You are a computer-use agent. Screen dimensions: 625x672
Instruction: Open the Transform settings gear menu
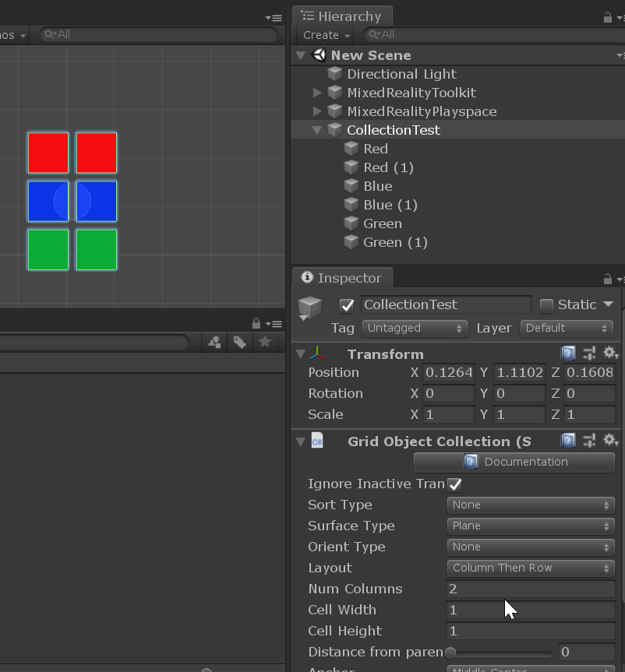tap(611, 354)
